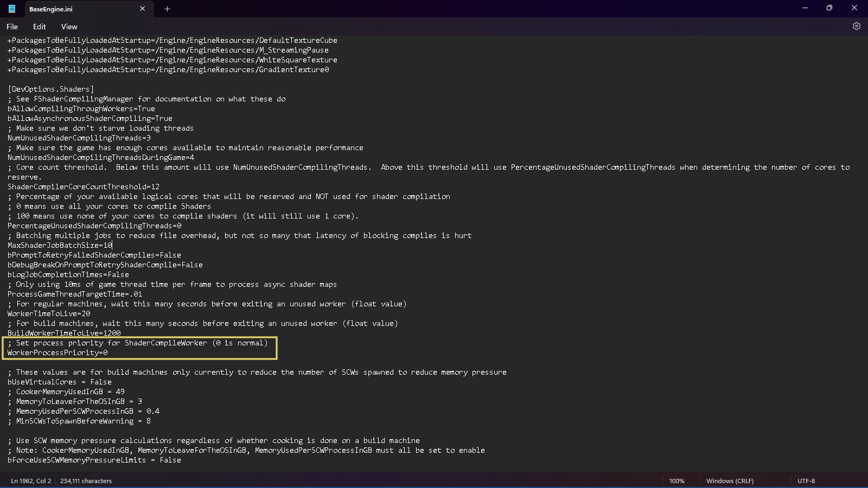Click the CookerMemoryUsedInGB = 49 comment
This screenshot has width=868, height=488.
66,391
